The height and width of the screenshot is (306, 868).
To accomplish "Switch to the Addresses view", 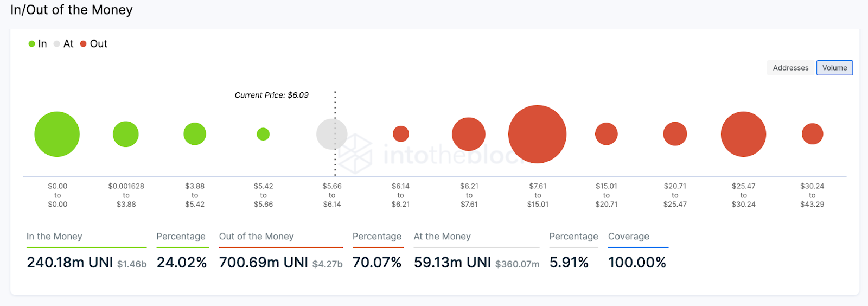I will [x=790, y=68].
